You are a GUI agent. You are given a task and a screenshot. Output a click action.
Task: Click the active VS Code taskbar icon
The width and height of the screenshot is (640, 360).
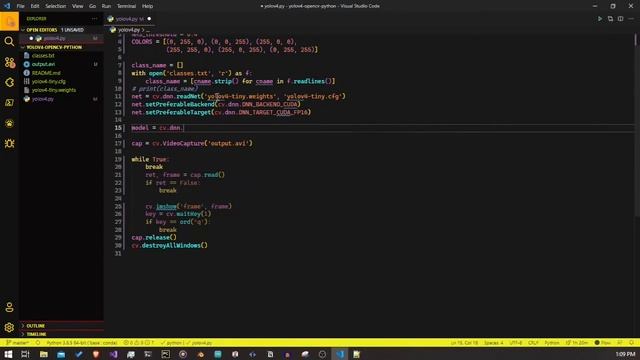[x=340, y=354]
